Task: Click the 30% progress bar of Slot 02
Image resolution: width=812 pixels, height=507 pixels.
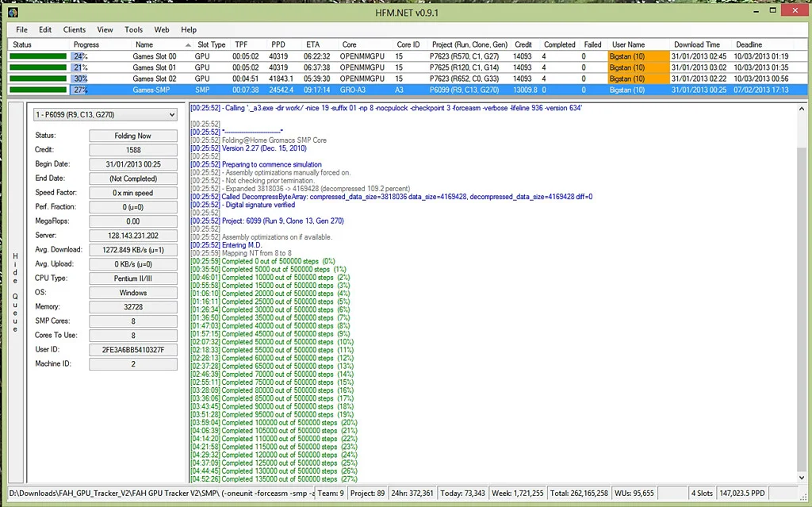Action: pos(80,79)
